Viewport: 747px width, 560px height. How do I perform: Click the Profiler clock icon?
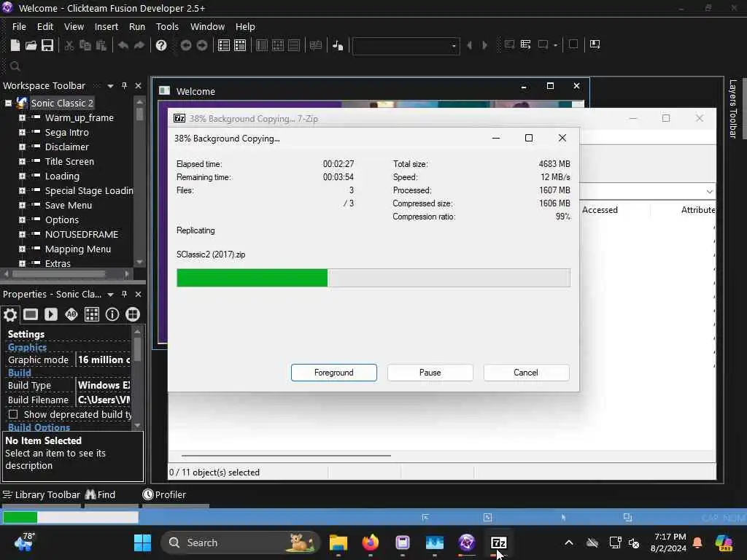(x=148, y=495)
